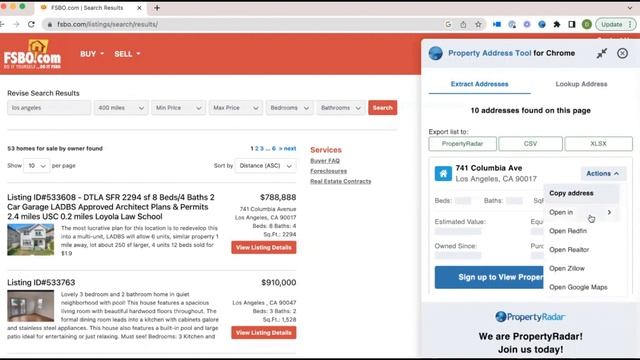Click the los angeles location input field

[x=49, y=108]
